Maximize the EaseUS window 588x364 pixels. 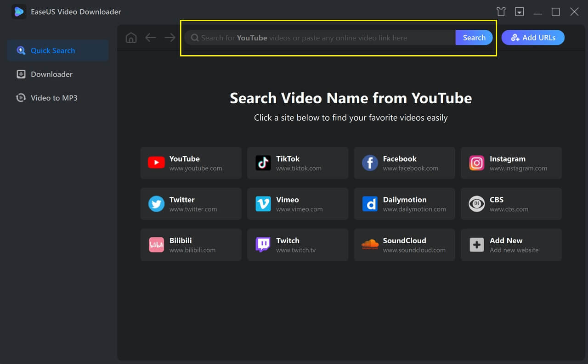tap(556, 12)
